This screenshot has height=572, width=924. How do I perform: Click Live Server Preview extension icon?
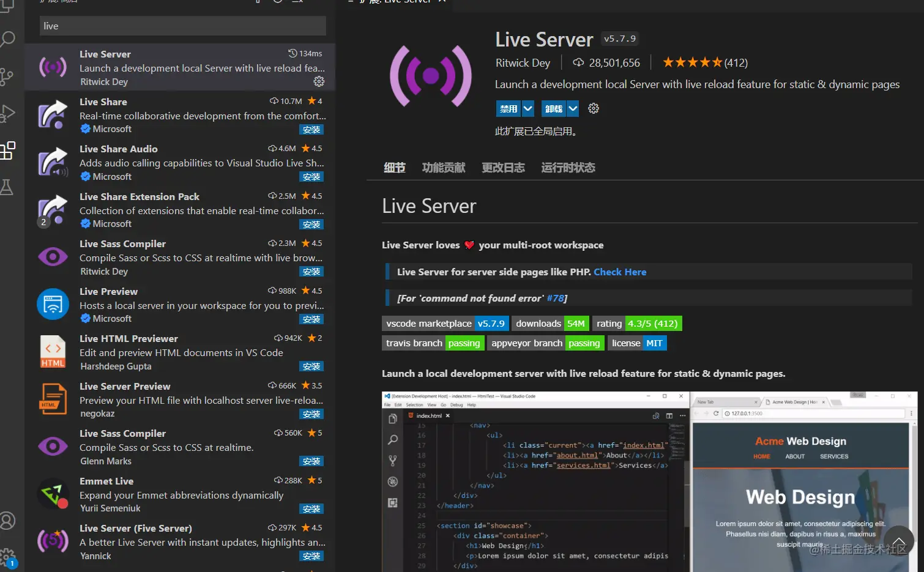click(x=53, y=399)
